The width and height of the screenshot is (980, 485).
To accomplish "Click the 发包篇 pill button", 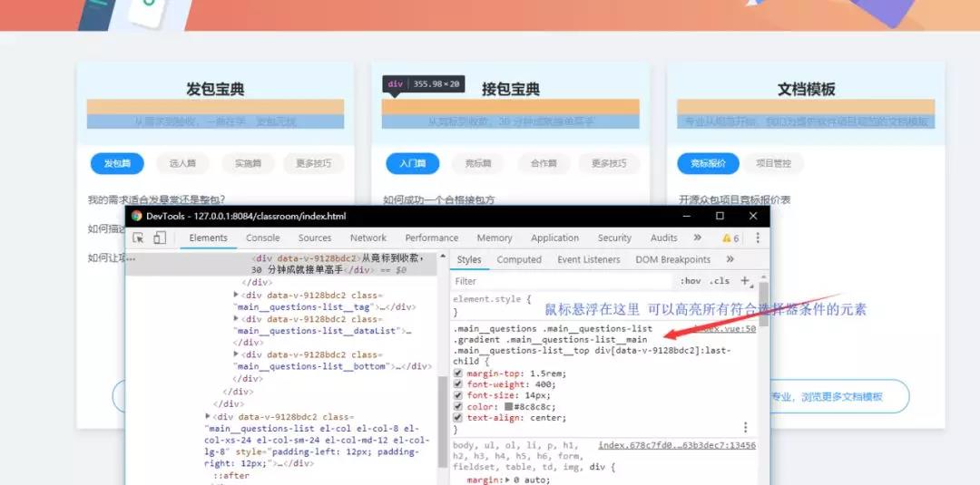I will point(117,163).
